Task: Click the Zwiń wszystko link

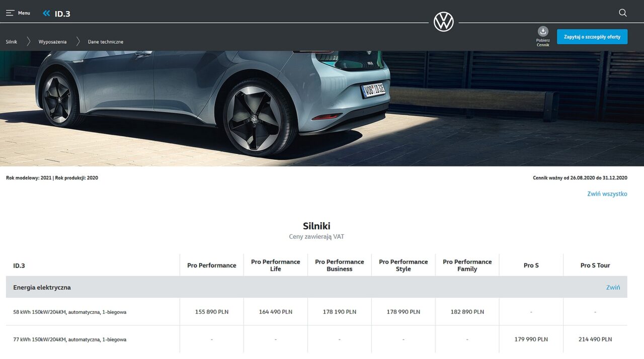Action: pyautogui.click(x=607, y=194)
